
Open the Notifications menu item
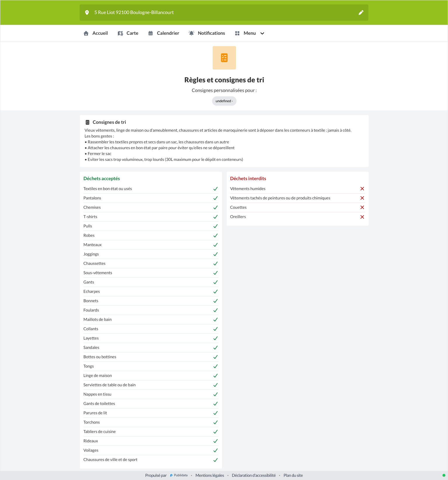point(207,33)
